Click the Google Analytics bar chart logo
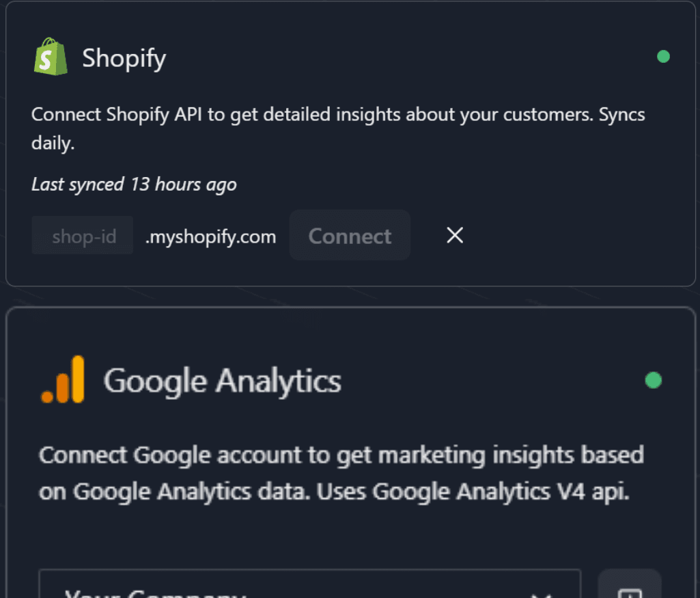 63,379
